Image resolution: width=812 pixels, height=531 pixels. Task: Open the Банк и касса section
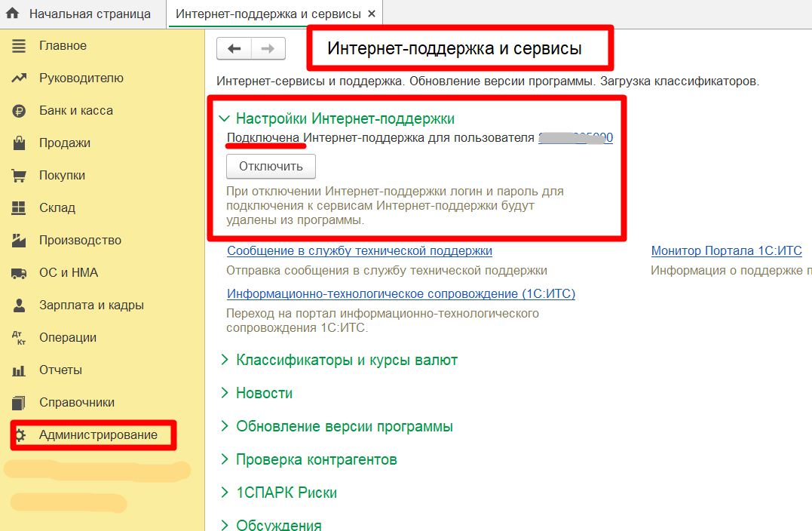[x=76, y=111]
